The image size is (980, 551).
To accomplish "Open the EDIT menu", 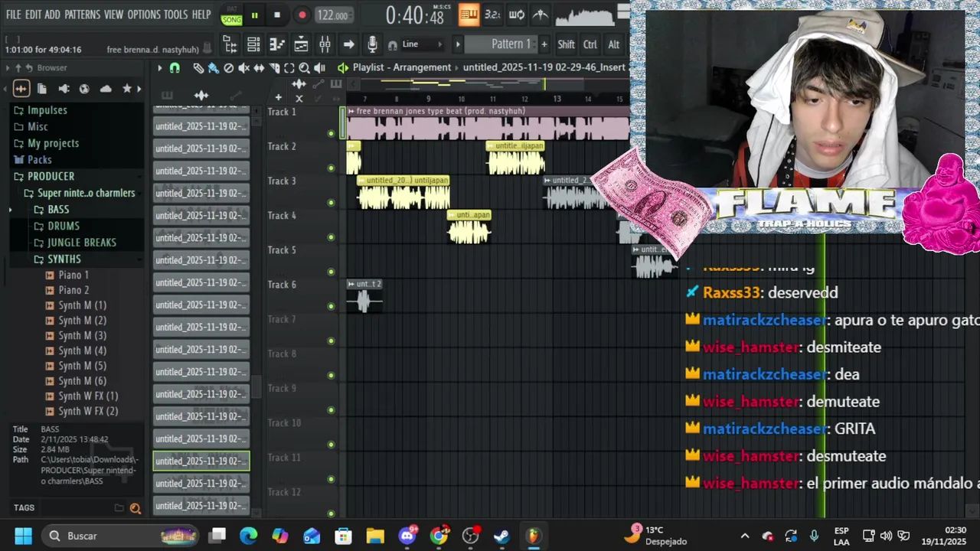I will point(33,15).
